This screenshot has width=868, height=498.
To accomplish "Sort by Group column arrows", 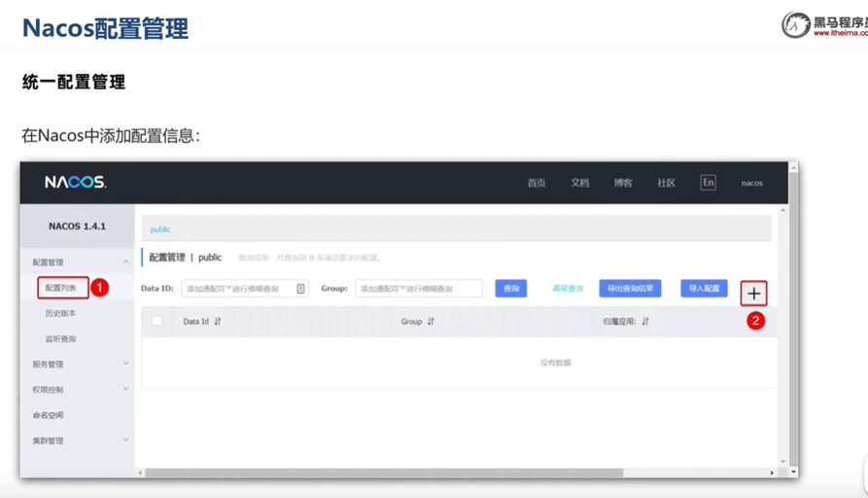I will tap(431, 321).
